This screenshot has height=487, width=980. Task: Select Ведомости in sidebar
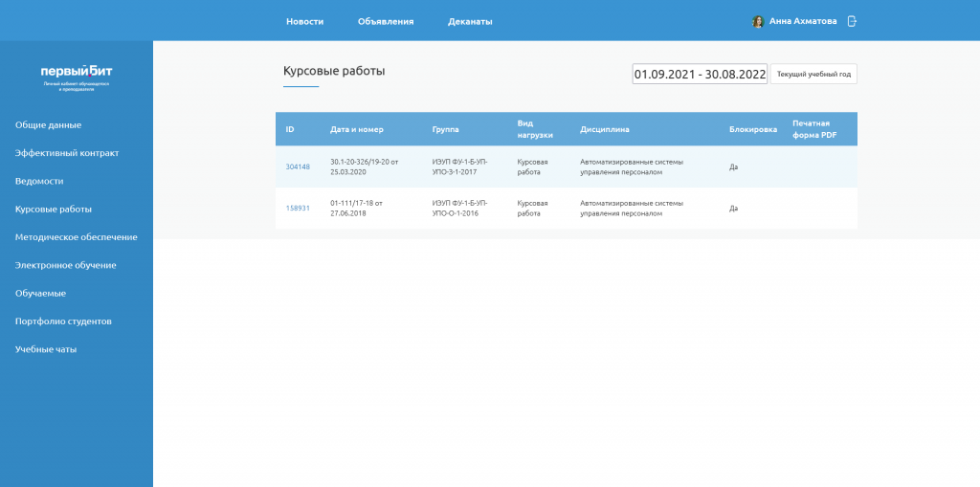pos(39,181)
